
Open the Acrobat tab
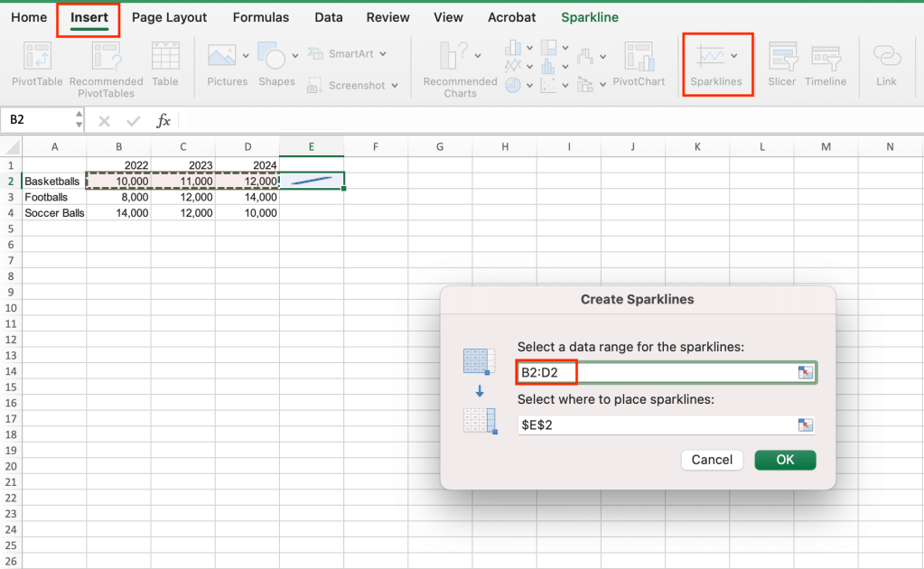coord(511,17)
